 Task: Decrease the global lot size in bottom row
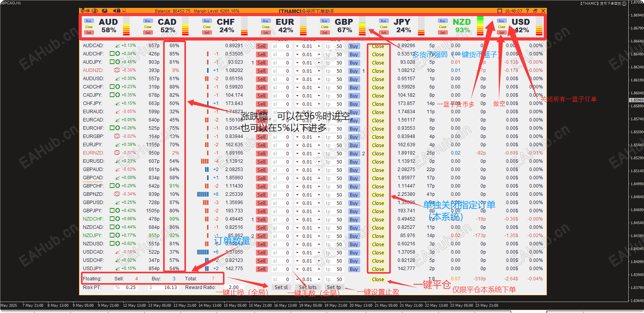[x=297, y=280]
